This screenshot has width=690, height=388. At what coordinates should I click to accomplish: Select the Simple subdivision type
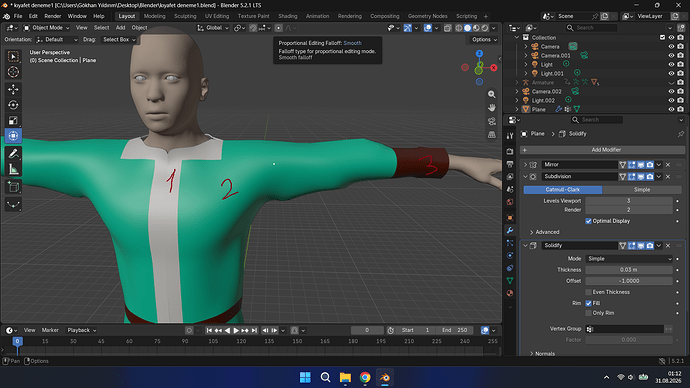pos(642,190)
